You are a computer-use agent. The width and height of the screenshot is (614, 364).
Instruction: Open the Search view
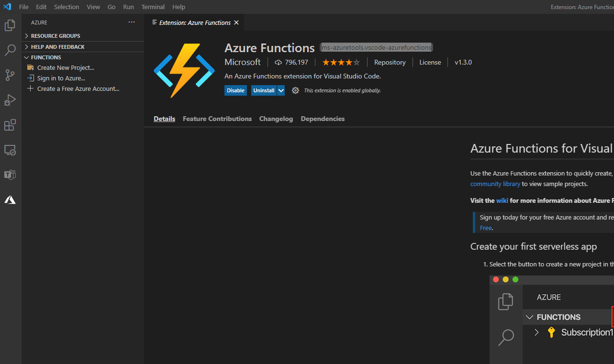[10, 50]
